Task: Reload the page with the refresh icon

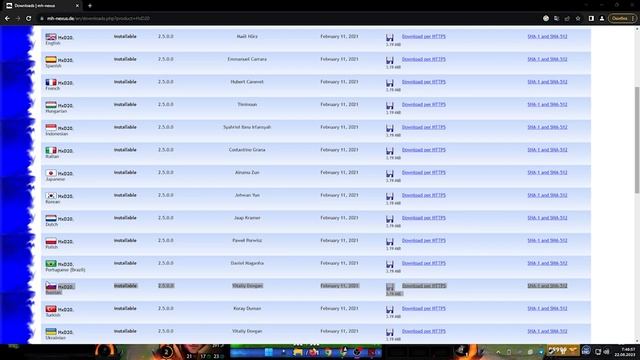Action: (x=29, y=18)
